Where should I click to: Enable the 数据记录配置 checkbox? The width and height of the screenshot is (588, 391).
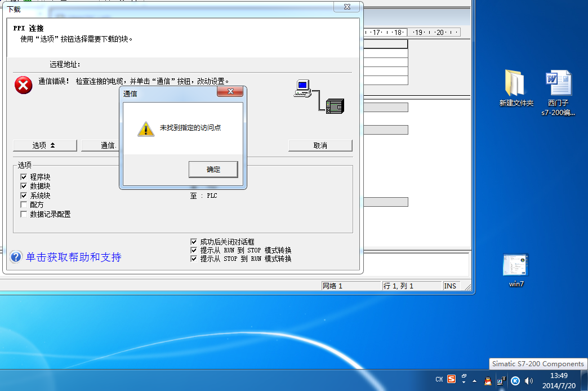(24, 214)
